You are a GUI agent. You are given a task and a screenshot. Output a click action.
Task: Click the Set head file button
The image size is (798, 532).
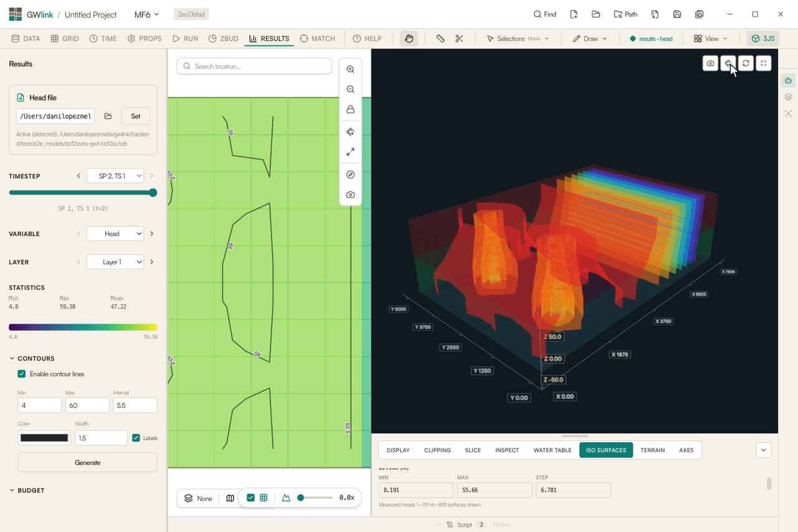point(136,116)
